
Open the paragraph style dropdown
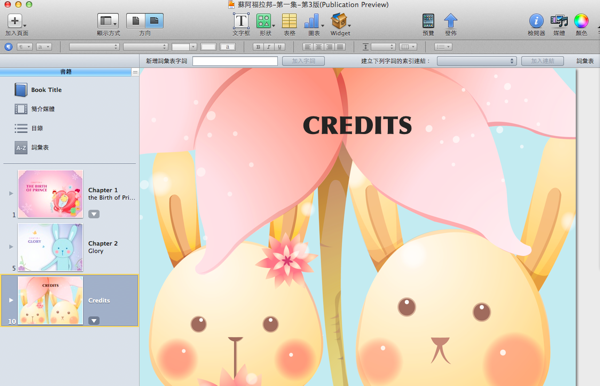[x=24, y=47]
